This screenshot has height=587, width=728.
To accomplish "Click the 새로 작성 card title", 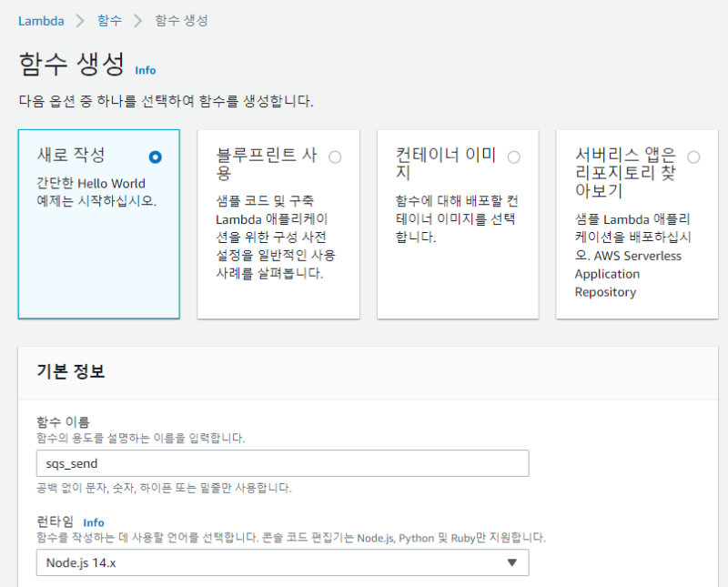I will [71, 155].
